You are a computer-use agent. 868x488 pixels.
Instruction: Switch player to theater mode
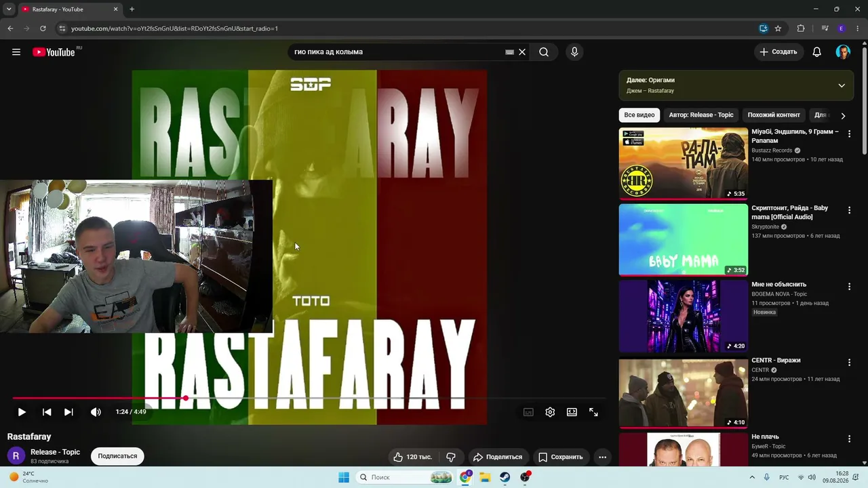[x=572, y=412]
